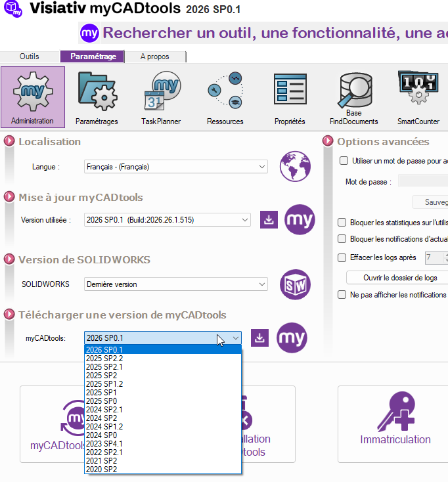Toggle Bloquer les statistiques checkbox

click(342, 223)
